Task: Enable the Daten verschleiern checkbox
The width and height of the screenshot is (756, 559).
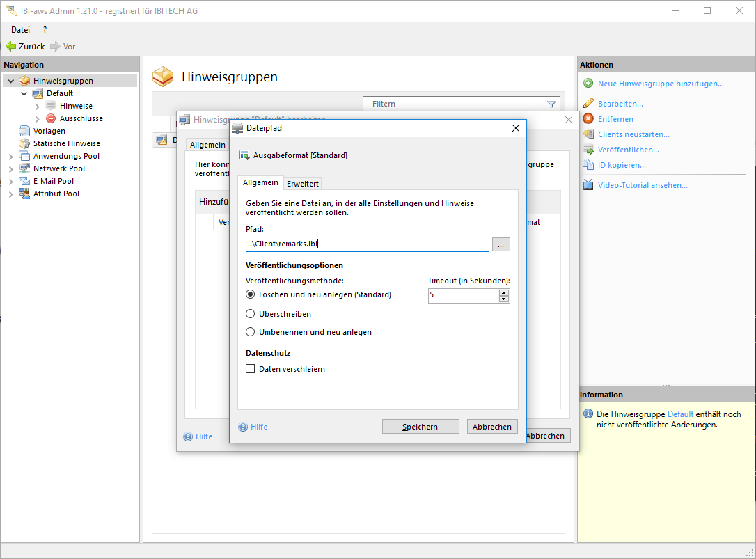Action: (x=251, y=369)
